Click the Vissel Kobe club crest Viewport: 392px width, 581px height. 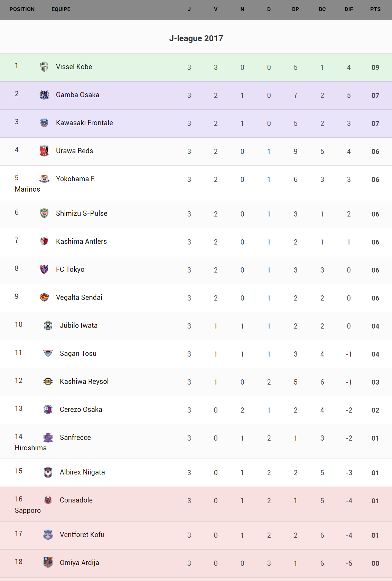(44, 66)
